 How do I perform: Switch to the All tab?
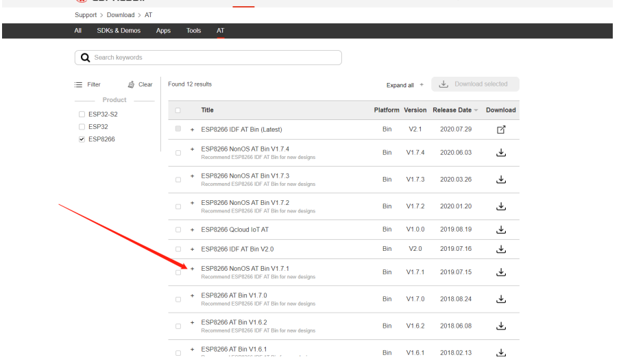78,30
